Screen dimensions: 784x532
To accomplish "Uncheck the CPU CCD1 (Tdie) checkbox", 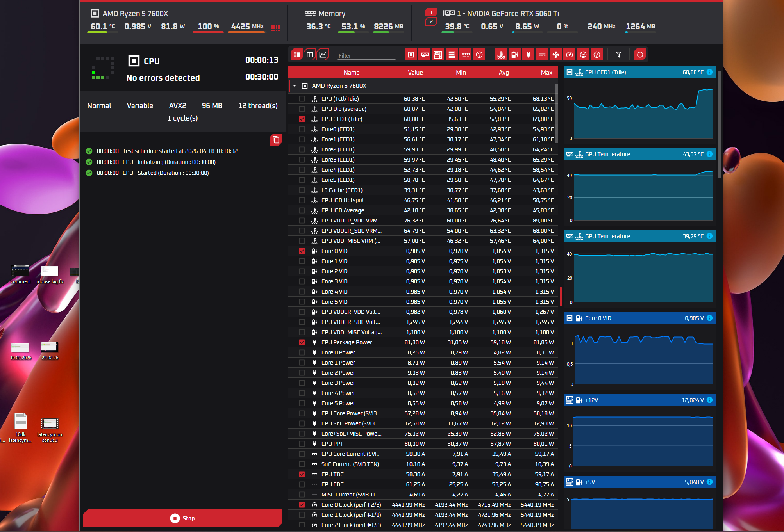I will pyautogui.click(x=302, y=119).
